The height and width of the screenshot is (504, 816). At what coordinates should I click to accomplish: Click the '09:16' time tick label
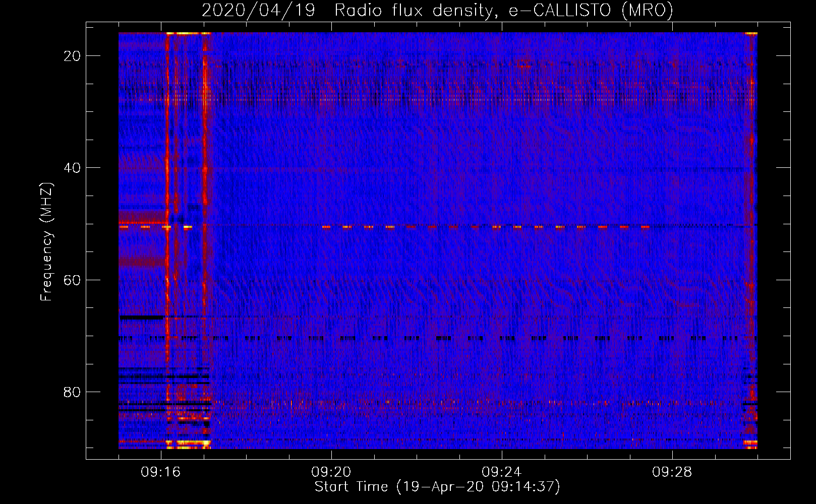161,472
